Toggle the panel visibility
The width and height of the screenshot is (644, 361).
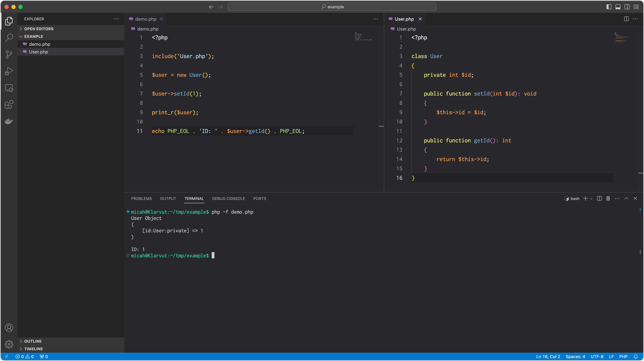pos(618,7)
